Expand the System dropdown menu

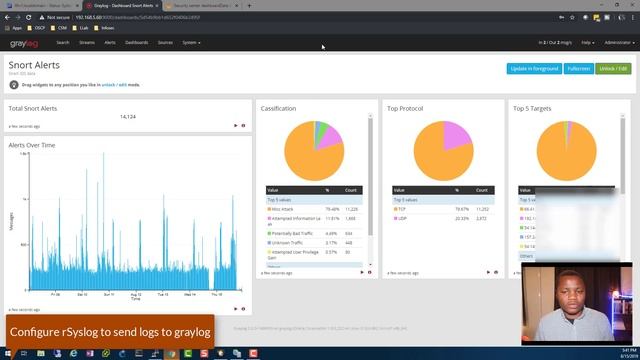[191, 42]
